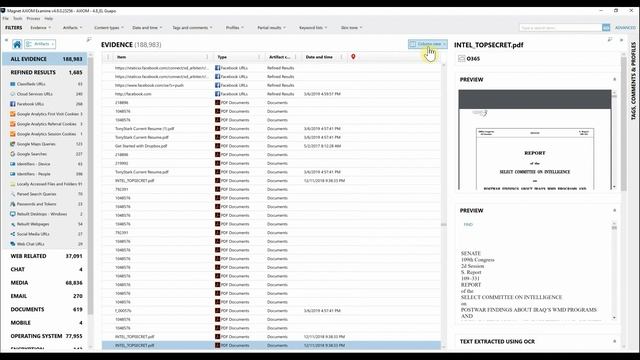Click Google Analytics Session Cookies icon

coord(13,134)
